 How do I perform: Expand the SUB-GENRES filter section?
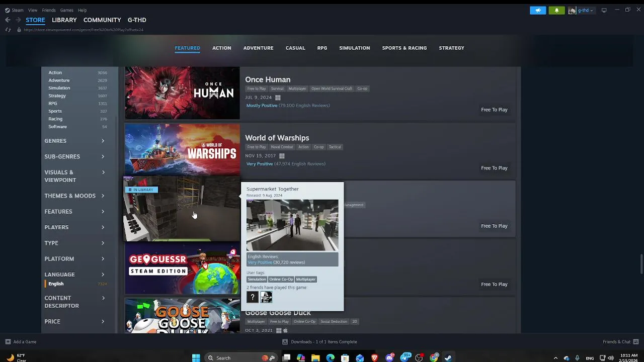[x=74, y=156]
